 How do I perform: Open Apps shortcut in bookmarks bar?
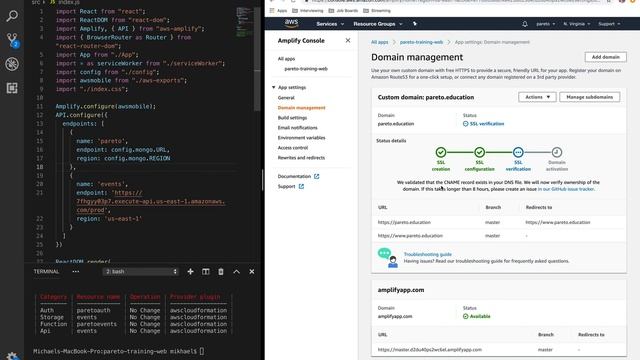[x=278, y=11]
